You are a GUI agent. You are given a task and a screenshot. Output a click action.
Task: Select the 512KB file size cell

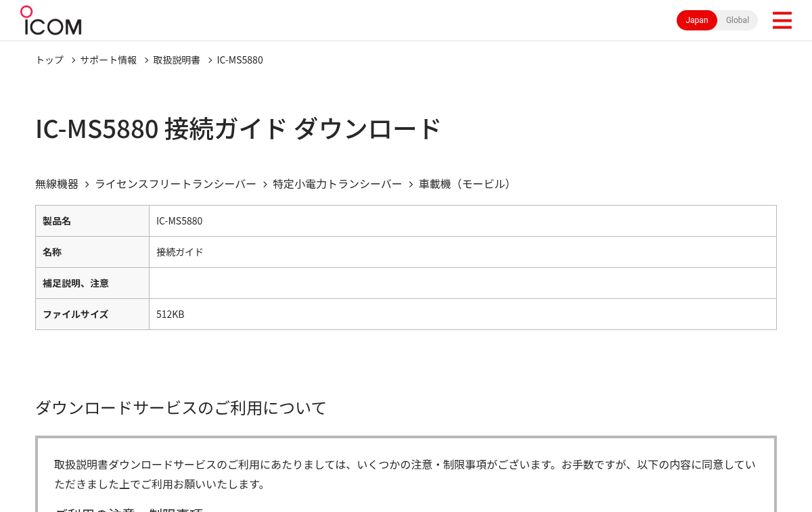click(x=463, y=315)
